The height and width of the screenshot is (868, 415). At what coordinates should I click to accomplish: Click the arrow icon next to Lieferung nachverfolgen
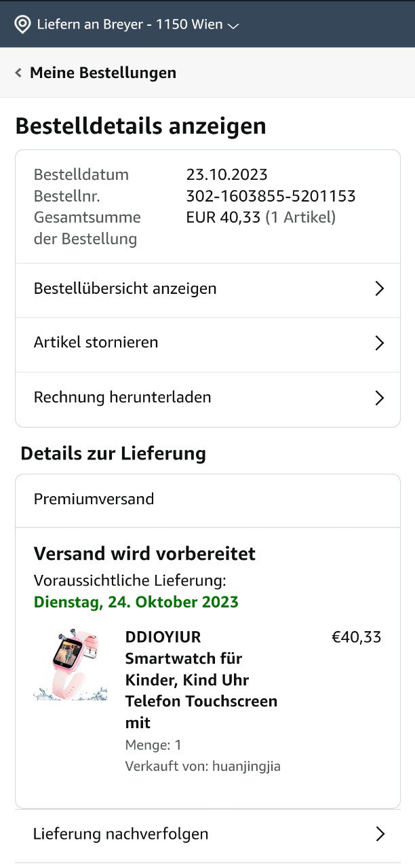click(380, 835)
